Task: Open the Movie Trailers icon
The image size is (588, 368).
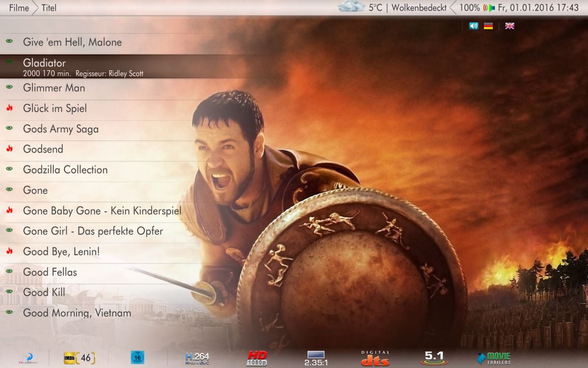Action: [x=494, y=358]
